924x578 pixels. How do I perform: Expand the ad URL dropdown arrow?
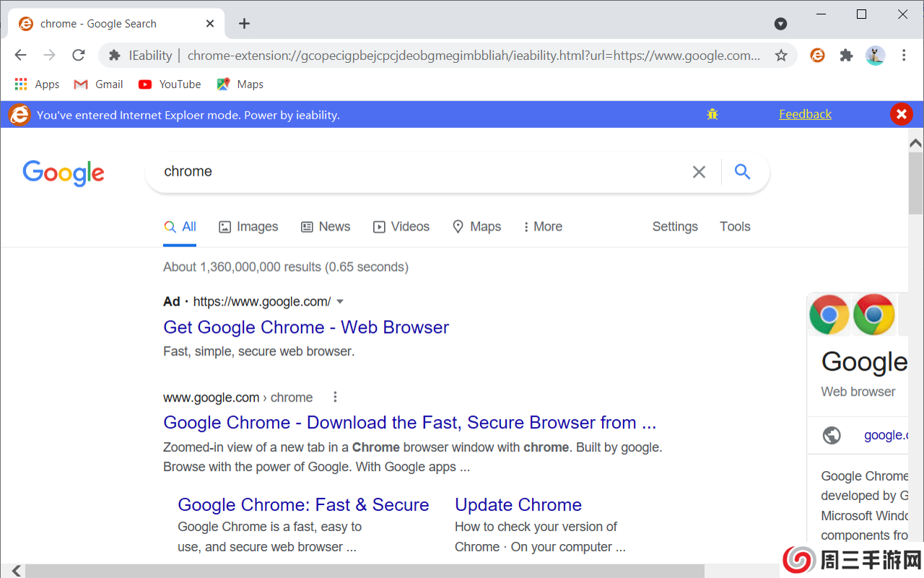tap(341, 302)
